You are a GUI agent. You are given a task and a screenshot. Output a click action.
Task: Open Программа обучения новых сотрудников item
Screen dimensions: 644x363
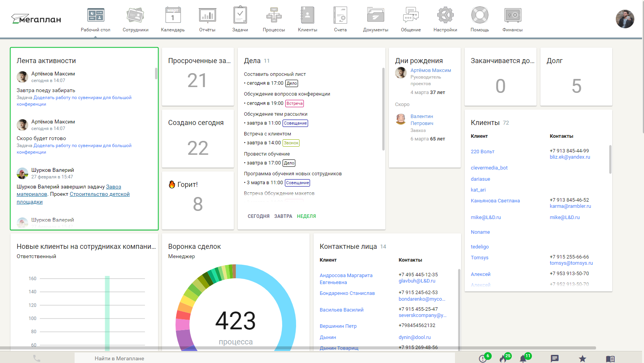click(x=293, y=174)
